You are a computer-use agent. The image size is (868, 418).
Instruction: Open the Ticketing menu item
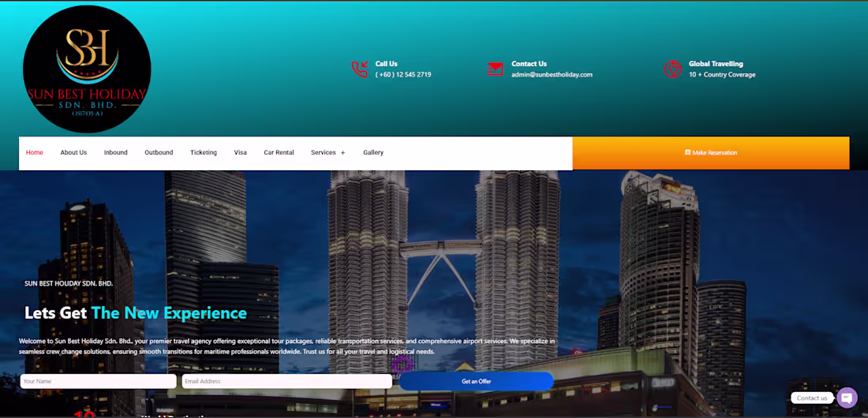pyautogui.click(x=204, y=153)
